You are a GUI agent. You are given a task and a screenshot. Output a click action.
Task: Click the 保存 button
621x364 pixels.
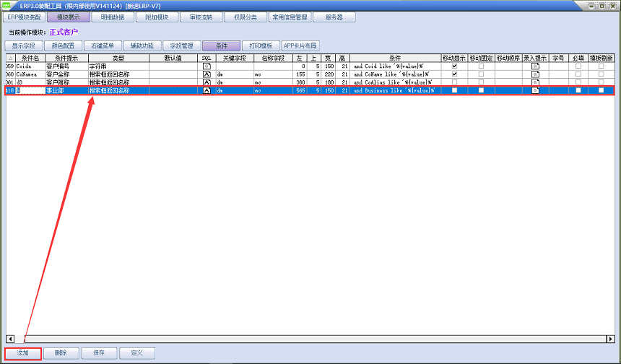coord(98,353)
